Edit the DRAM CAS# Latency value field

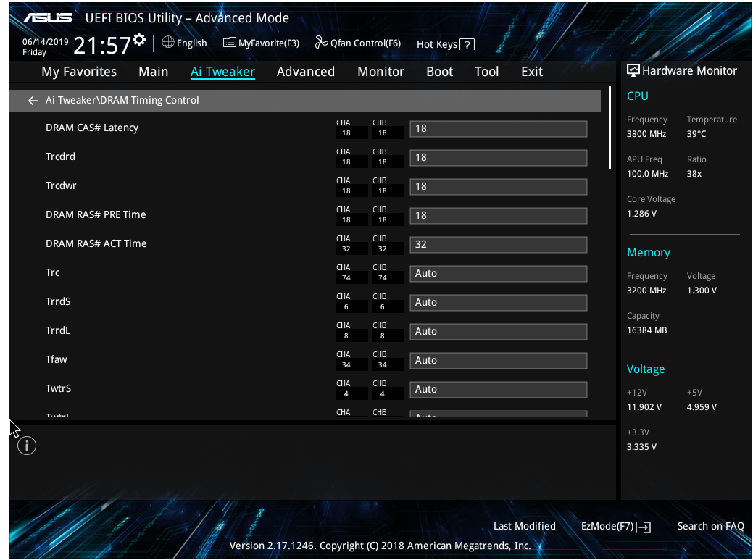[x=498, y=129]
